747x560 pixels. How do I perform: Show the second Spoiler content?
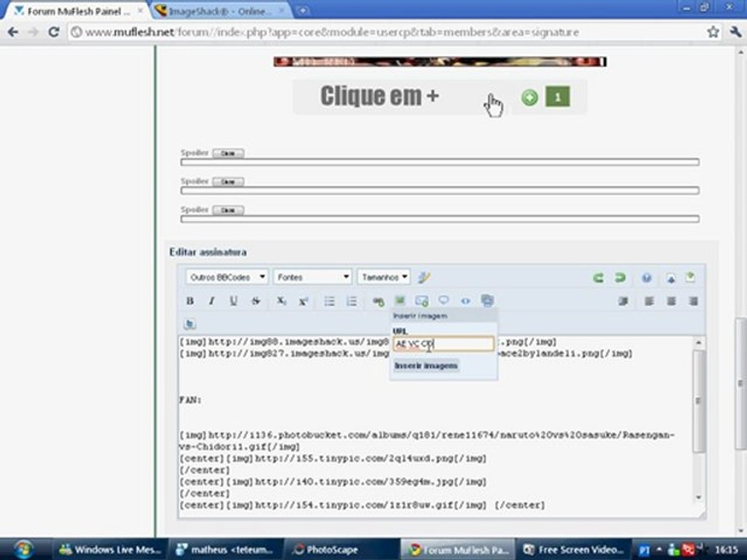pyautogui.click(x=228, y=182)
